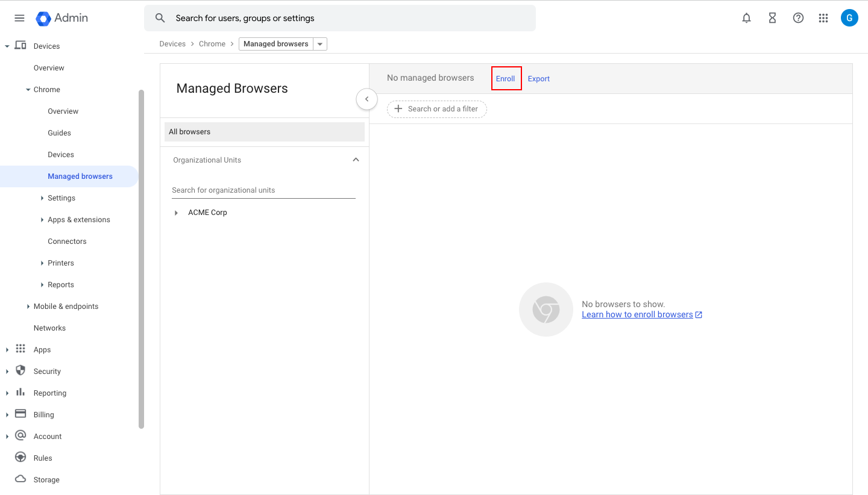Open the Google apps grid

point(823,18)
